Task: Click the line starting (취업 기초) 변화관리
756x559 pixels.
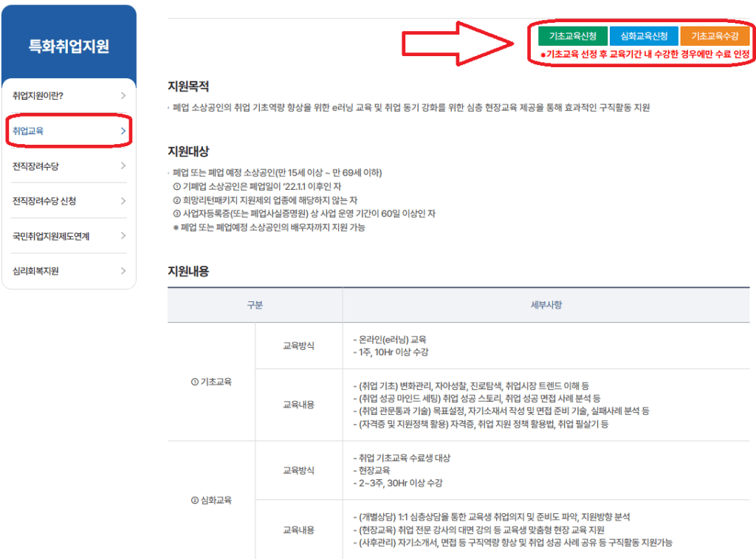Action: tap(471, 386)
